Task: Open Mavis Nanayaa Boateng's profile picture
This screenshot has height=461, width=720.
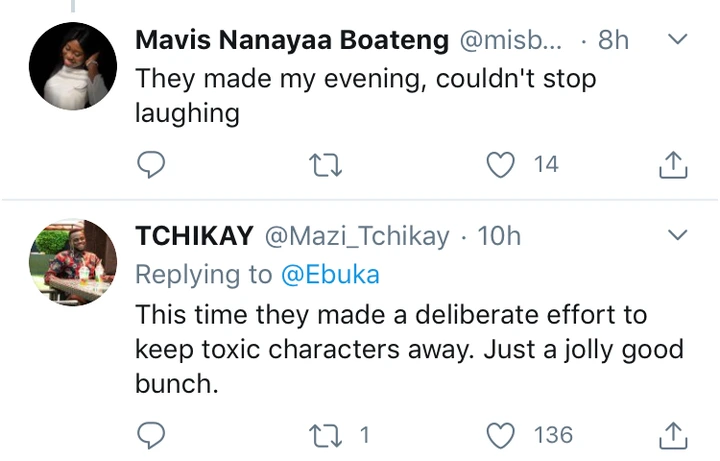Action: point(72,63)
